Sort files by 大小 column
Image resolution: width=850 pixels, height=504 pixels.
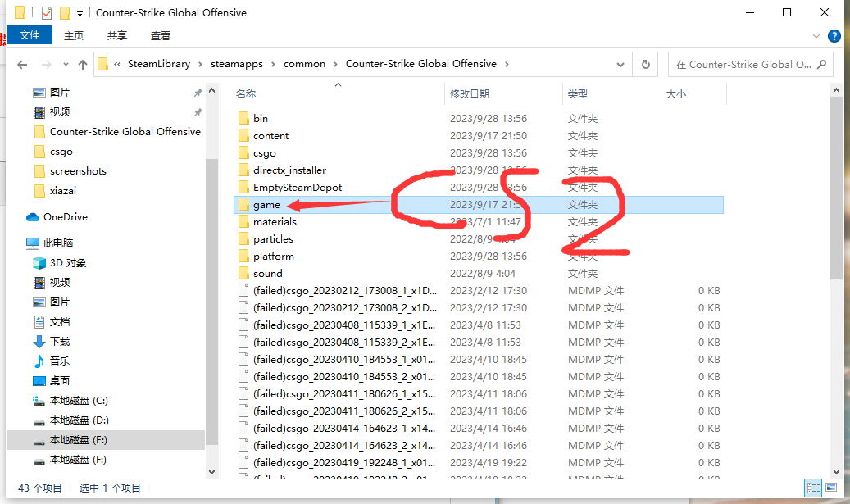(675, 93)
